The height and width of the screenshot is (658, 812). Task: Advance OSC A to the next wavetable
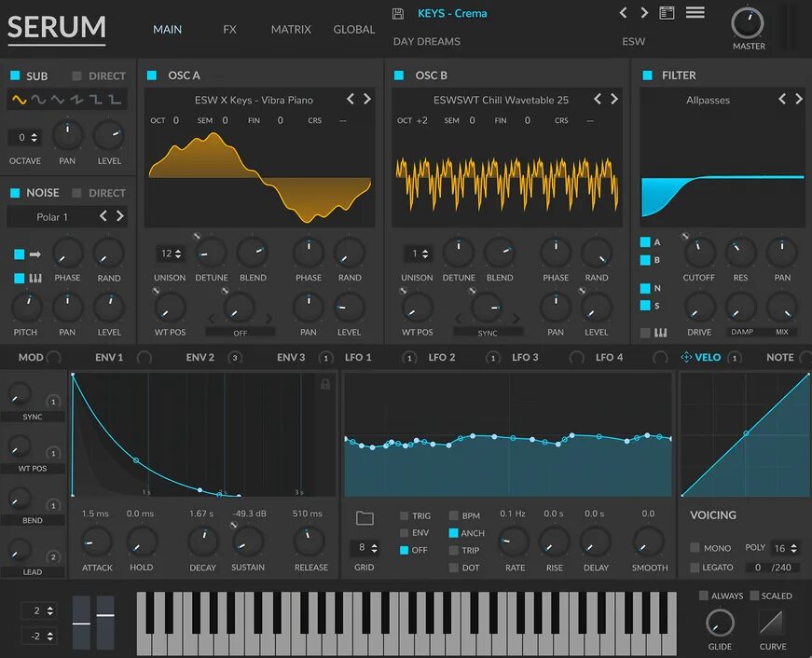367,99
